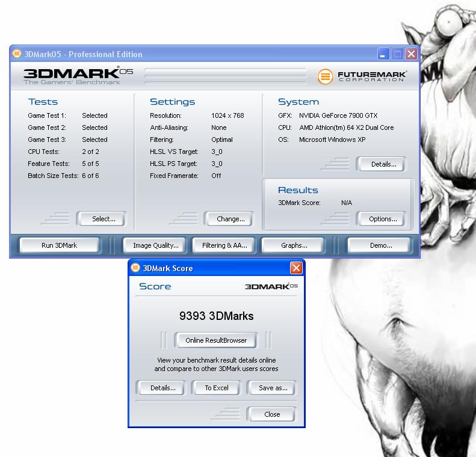Click 'AMD Athlon(tm) 64 X2 Dual Core' text

347,127
